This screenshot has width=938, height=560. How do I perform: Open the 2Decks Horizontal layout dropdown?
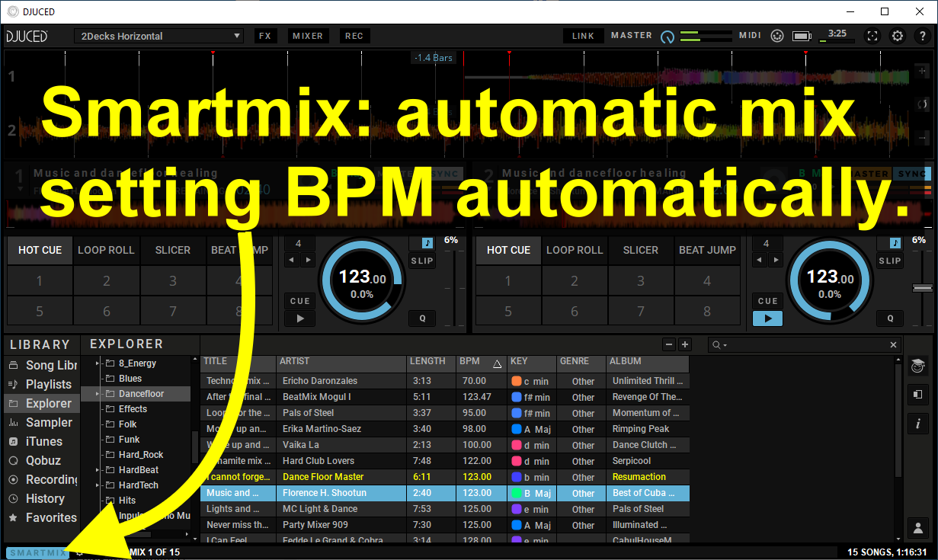[159, 36]
